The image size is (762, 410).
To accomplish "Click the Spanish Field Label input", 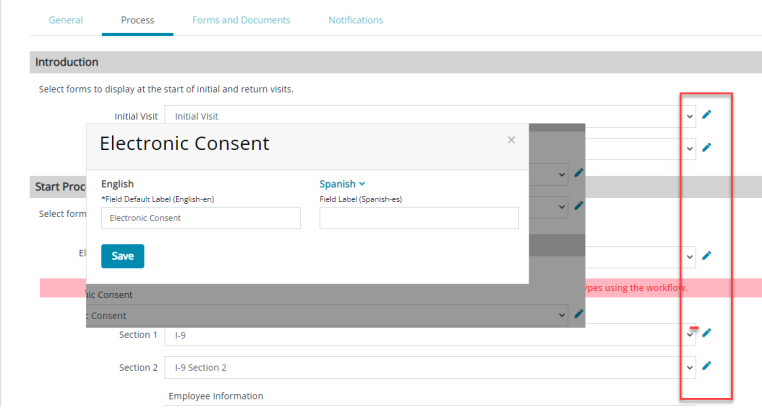I will point(418,218).
